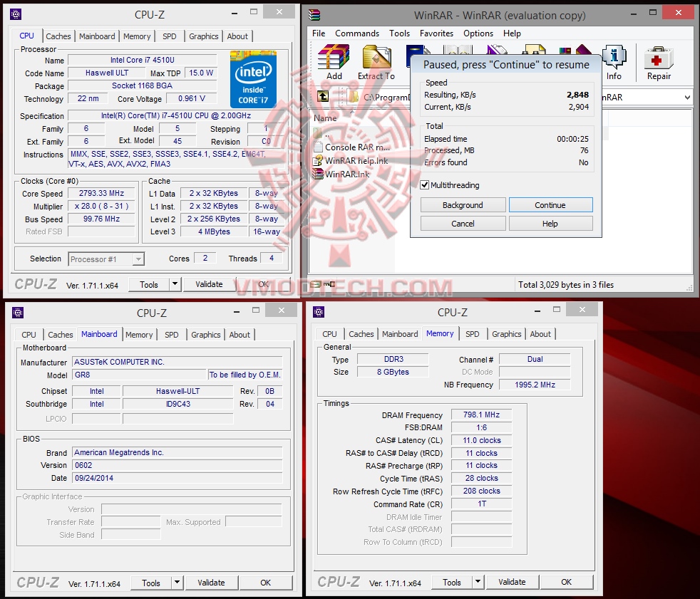Open the WinRAR Help menu
The width and height of the screenshot is (700, 599).
(512, 33)
